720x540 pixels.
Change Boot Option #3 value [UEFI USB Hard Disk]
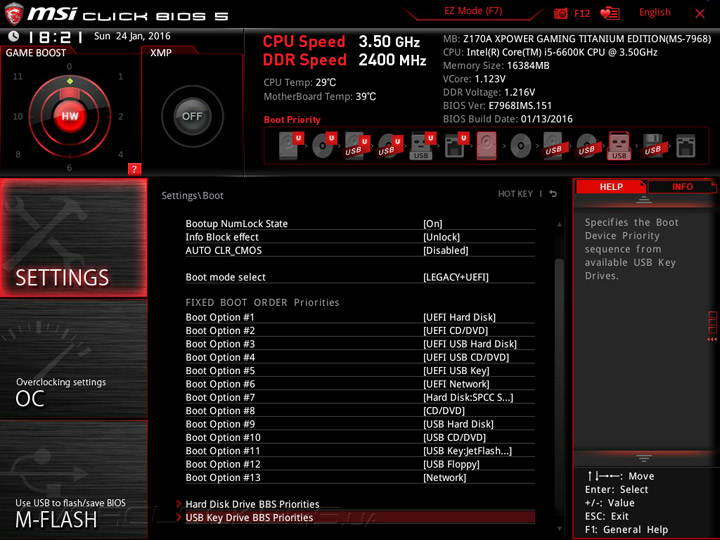pyautogui.click(x=470, y=343)
